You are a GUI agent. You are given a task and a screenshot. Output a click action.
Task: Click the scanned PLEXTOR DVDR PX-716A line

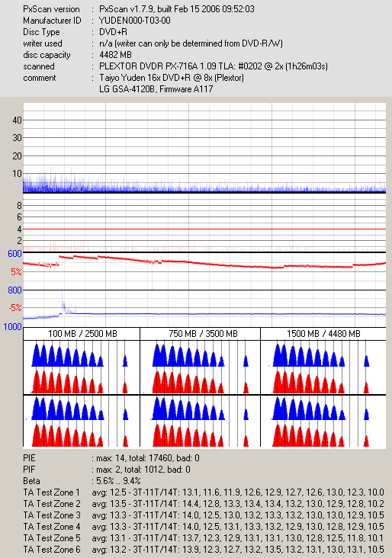pos(214,66)
